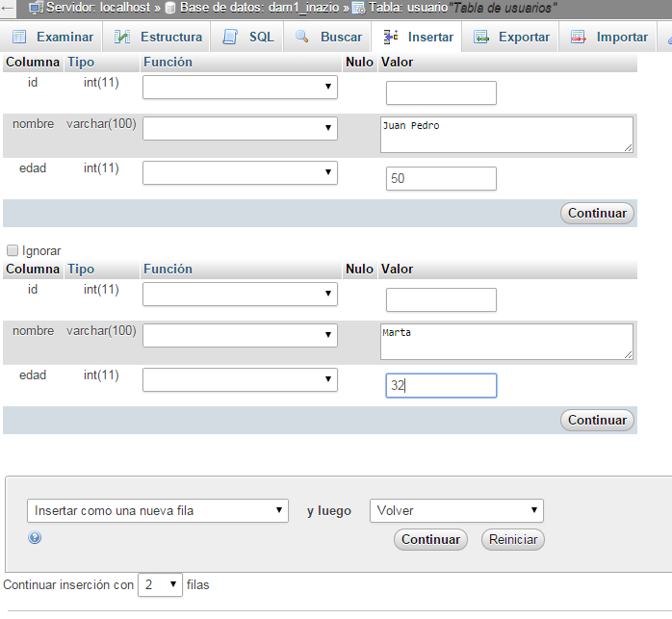
Task: Open the row count dropdown showing 2
Action: coord(160,584)
